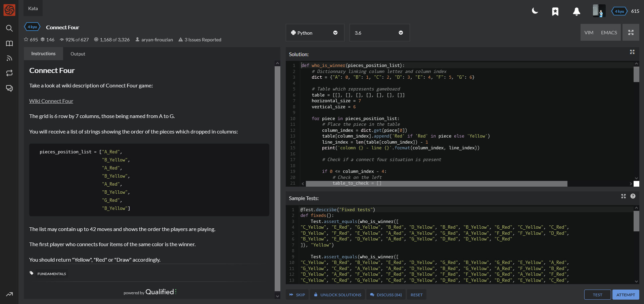
Task: Open the docs book icon in sidebar
Action: tap(9, 43)
